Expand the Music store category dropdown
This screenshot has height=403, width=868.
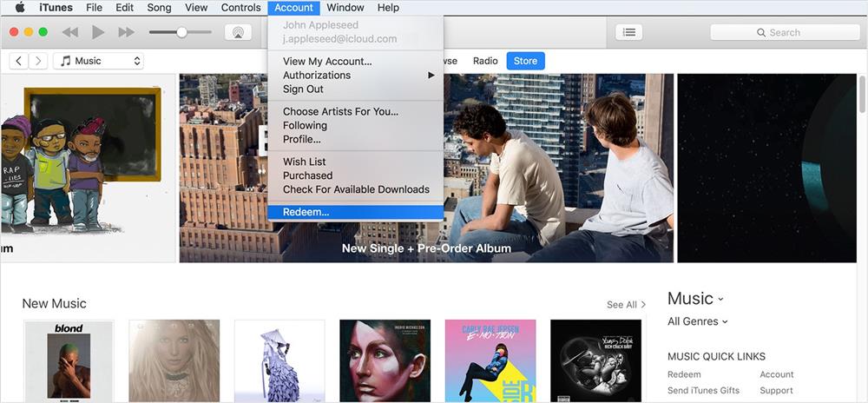tap(695, 299)
